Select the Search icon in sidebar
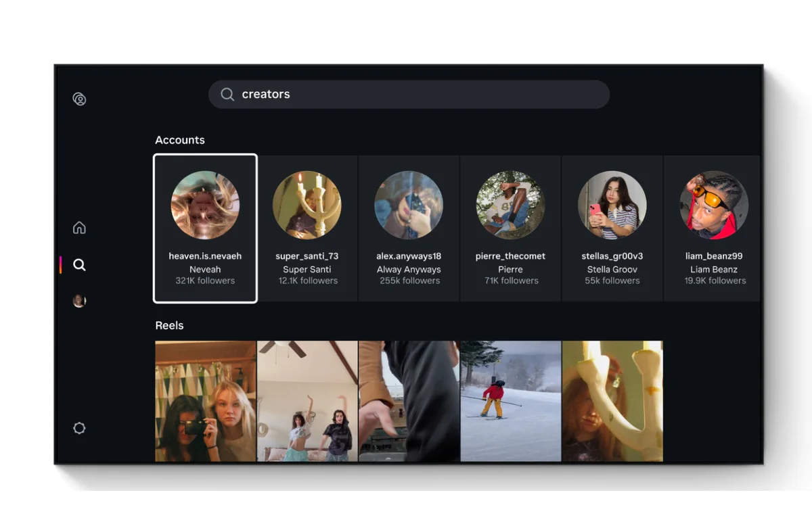Image resolution: width=812 pixels, height=526 pixels. 79,264
